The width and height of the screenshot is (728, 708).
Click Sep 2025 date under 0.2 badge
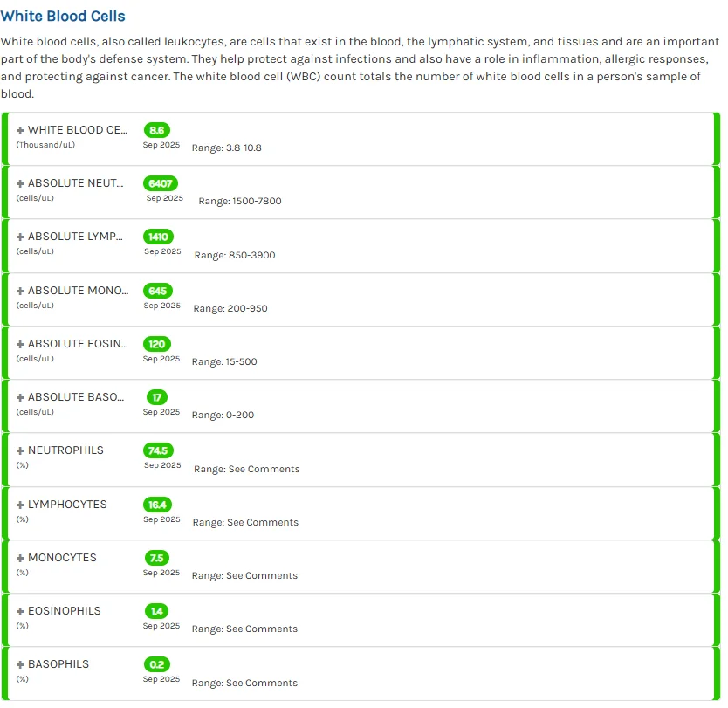point(161,679)
